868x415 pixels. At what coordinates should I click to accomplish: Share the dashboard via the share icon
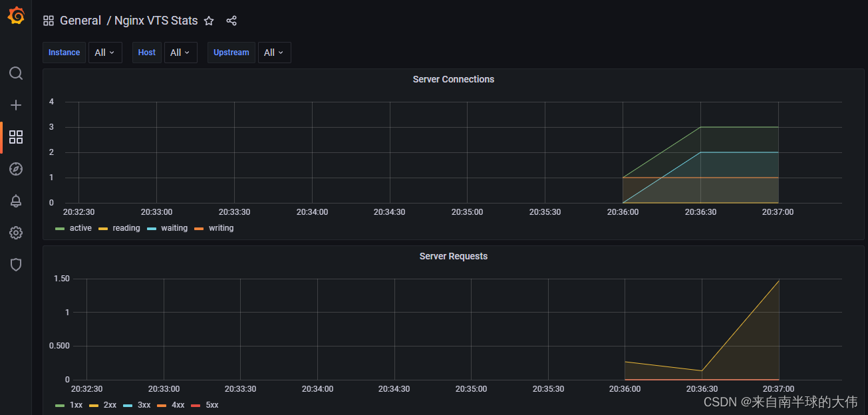coord(231,21)
